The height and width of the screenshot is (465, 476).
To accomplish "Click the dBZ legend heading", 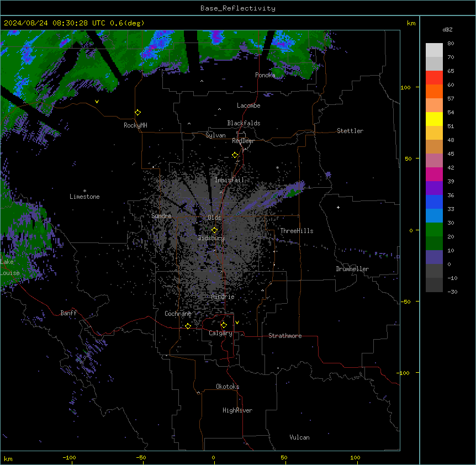I will click(447, 30).
